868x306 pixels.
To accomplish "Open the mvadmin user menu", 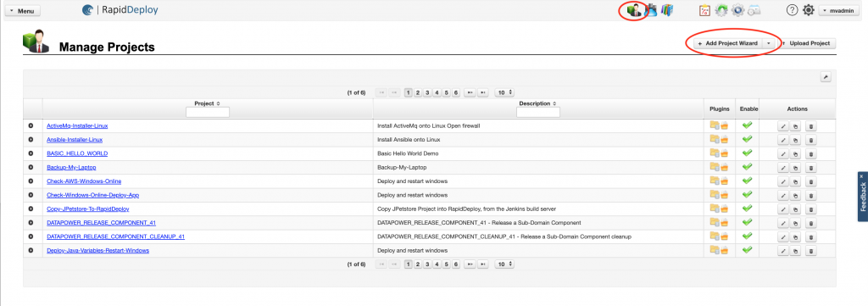I will tap(840, 10).
